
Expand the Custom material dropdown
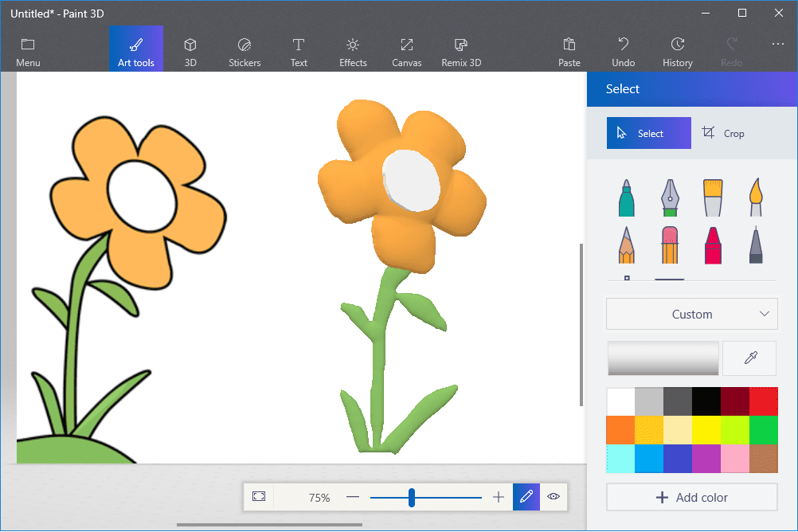pyautogui.click(x=691, y=315)
